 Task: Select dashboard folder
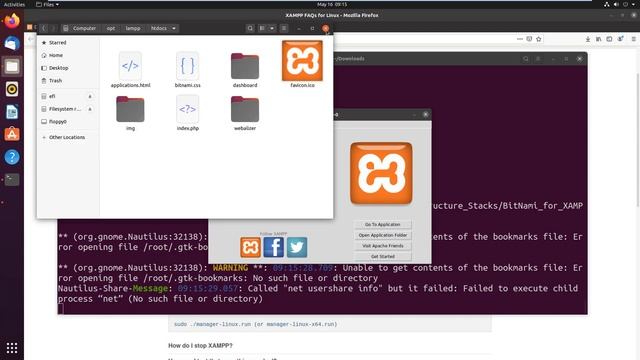(245, 66)
